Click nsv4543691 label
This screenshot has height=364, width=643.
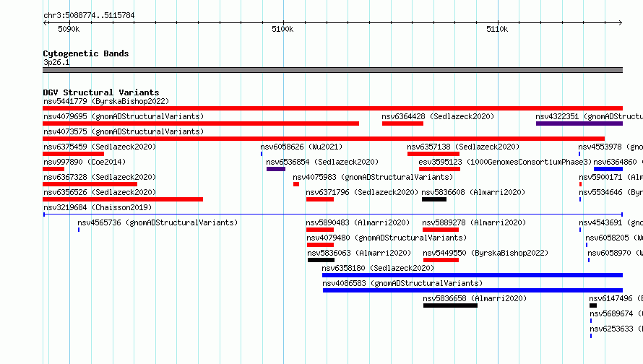[610, 222]
